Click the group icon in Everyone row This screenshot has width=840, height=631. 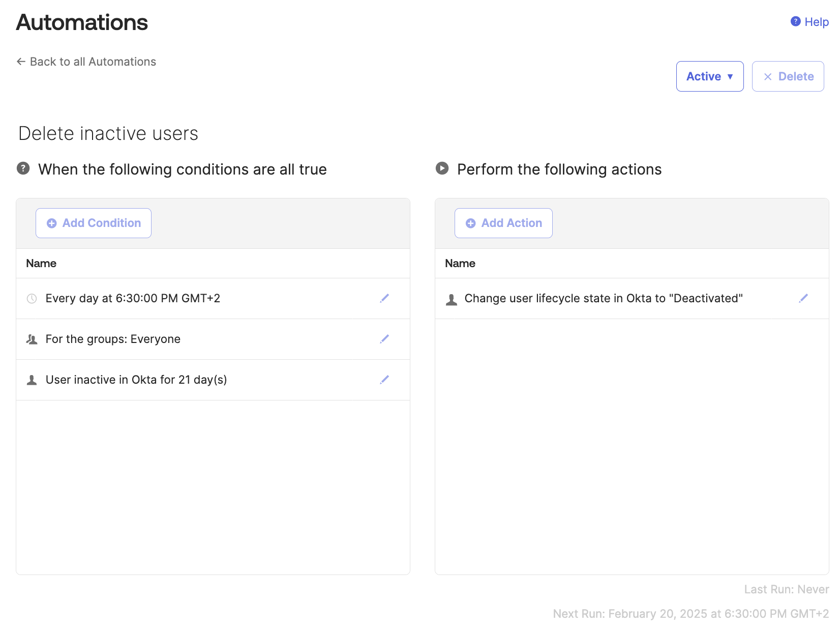pos(32,339)
